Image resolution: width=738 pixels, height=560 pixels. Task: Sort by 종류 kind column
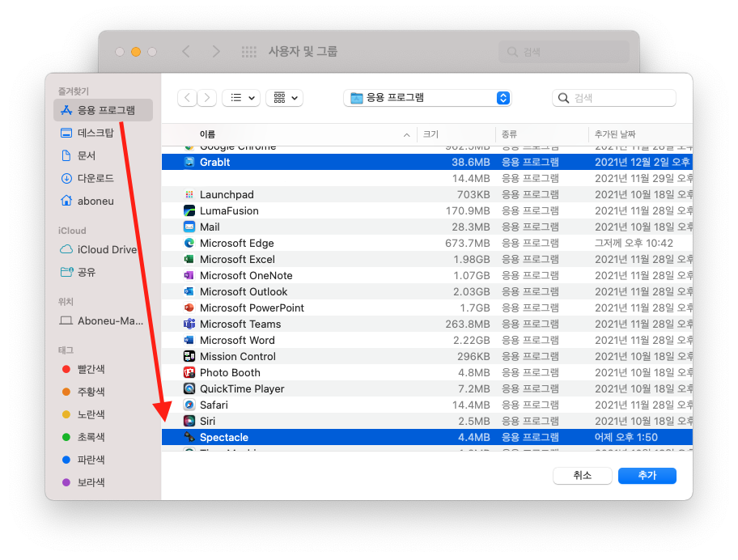tap(541, 134)
